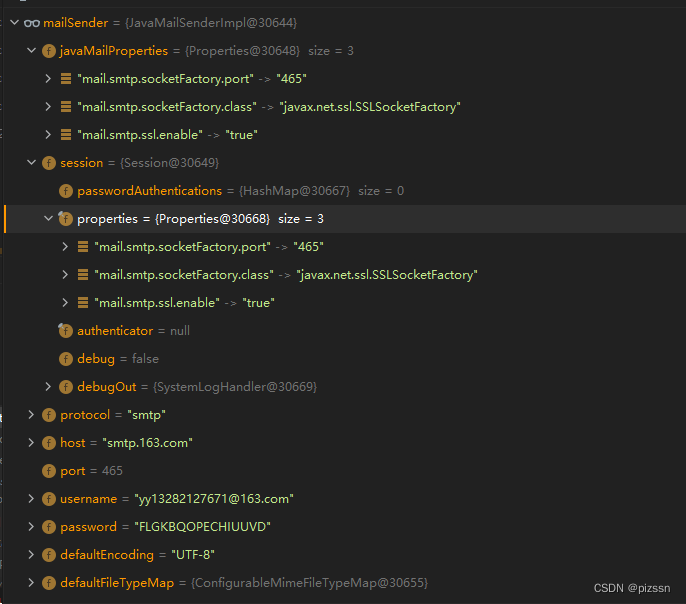This screenshot has width=686, height=604.
Task: Click the field icon next to username
Action: coord(49,499)
